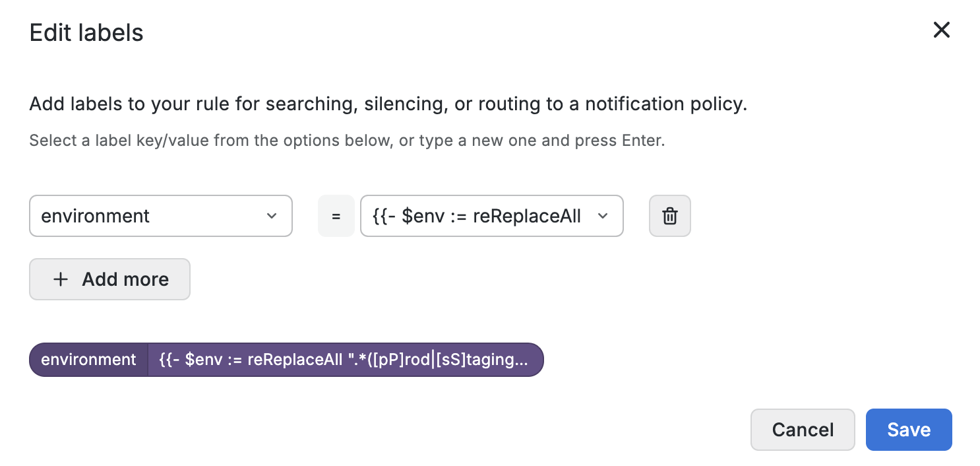This screenshot has width=980, height=466.
Task: Click the '[pP]rod|[sS]taging' regex in preview chip
Action: coord(448,360)
